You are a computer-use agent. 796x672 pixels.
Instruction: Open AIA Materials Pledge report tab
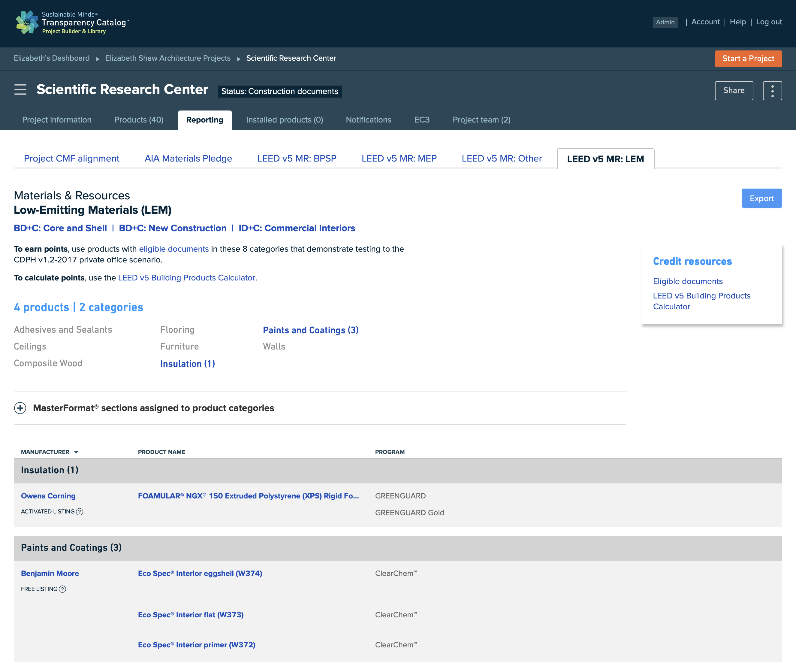pos(188,159)
